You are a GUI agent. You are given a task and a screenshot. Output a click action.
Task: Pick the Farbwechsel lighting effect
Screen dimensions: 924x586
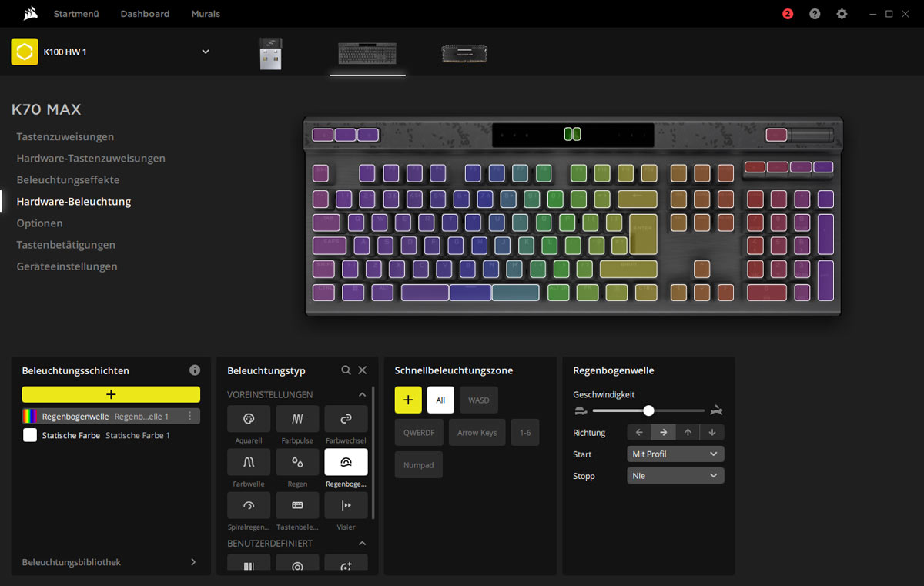click(x=346, y=419)
